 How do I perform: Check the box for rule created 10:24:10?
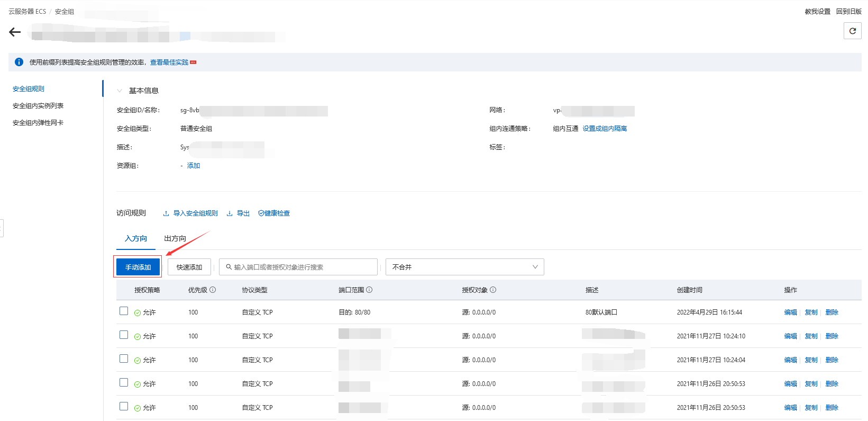click(124, 335)
